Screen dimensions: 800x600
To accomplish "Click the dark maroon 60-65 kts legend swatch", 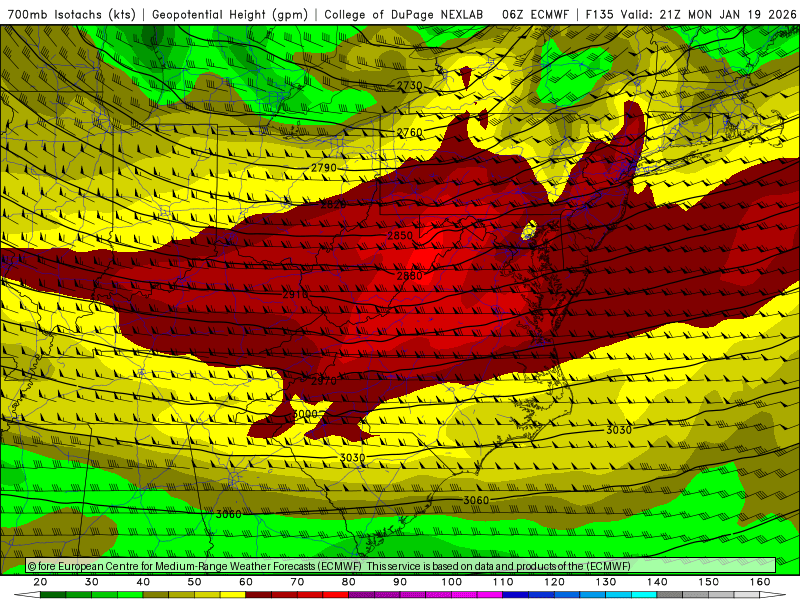I will [259, 595].
